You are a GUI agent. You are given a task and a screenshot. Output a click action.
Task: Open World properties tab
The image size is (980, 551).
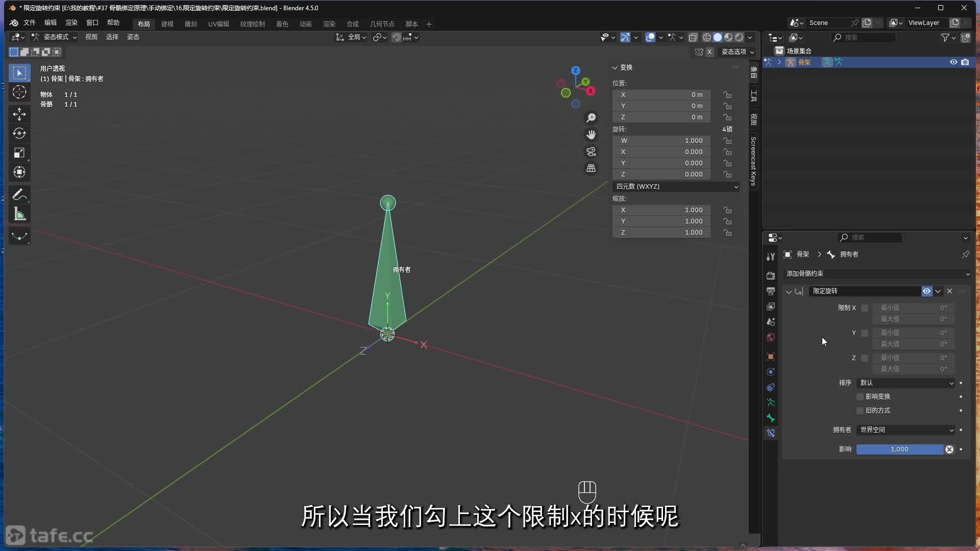pyautogui.click(x=771, y=337)
